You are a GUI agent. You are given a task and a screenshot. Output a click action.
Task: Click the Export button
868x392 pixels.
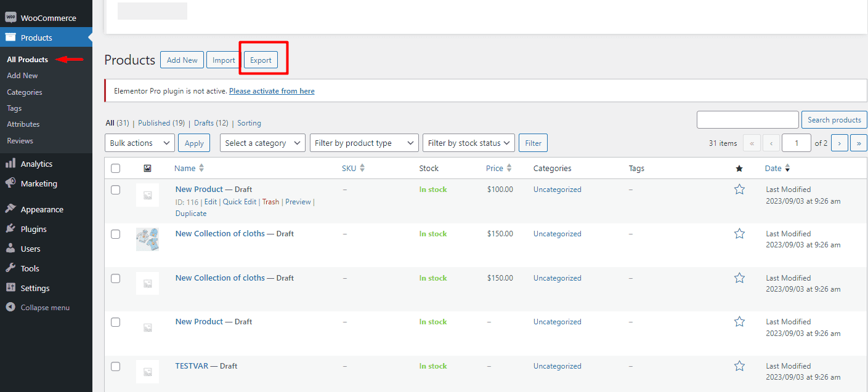[261, 60]
